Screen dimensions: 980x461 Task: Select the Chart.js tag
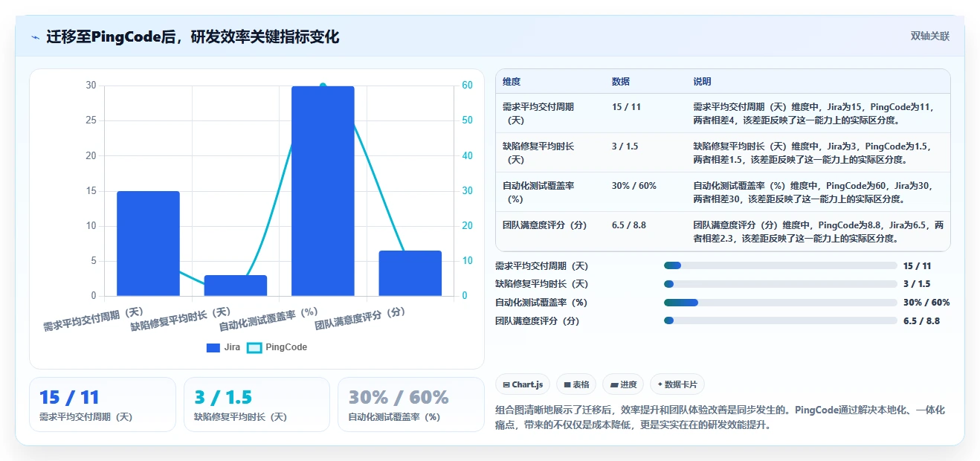523,384
